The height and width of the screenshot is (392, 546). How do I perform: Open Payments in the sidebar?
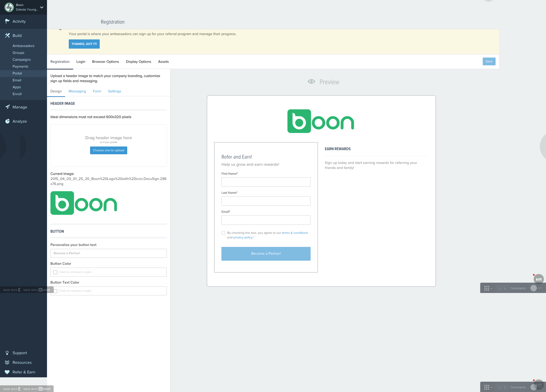tap(20, 66)
